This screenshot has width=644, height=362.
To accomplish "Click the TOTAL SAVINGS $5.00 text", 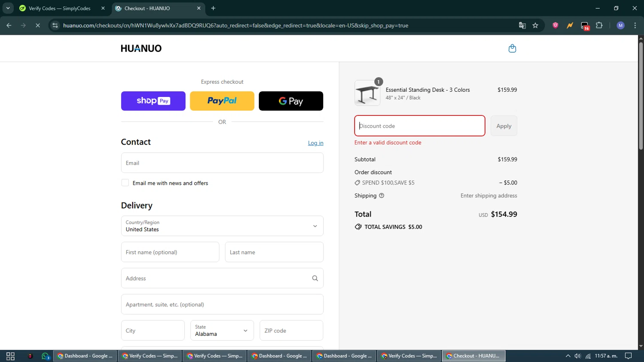I will click(393, 227).
